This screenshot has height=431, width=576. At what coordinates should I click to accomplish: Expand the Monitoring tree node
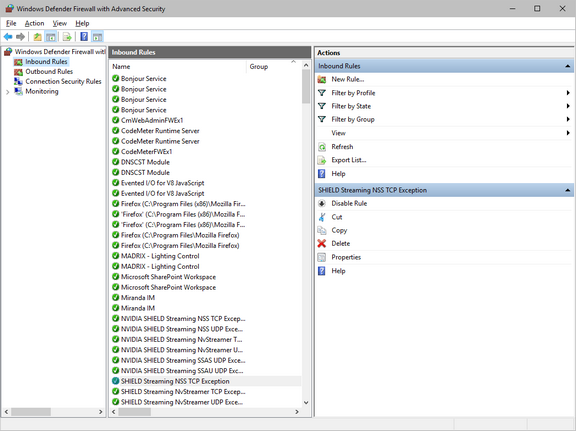7,92
